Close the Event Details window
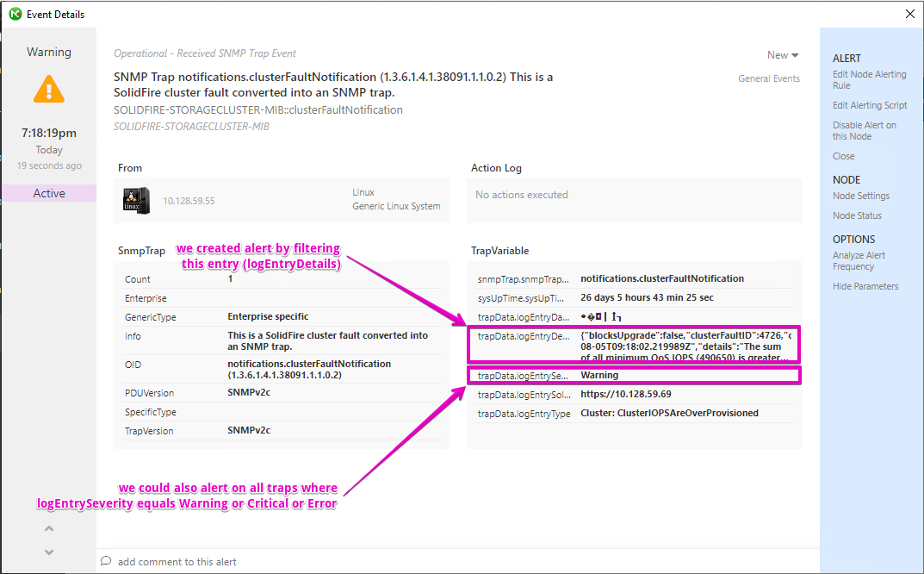Viewport: 924px width, 574px height. tap(910, 14)
